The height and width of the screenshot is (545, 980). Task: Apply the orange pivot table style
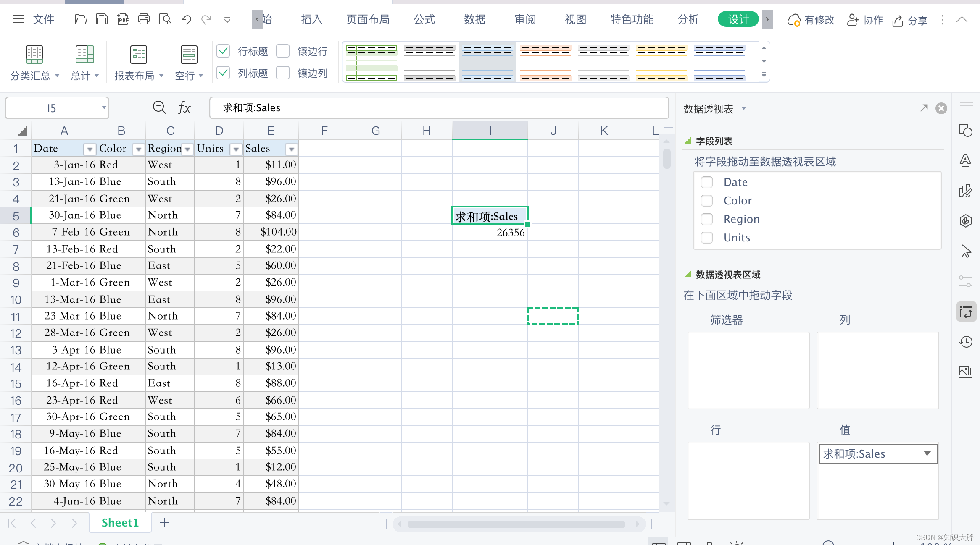[545, 63]
